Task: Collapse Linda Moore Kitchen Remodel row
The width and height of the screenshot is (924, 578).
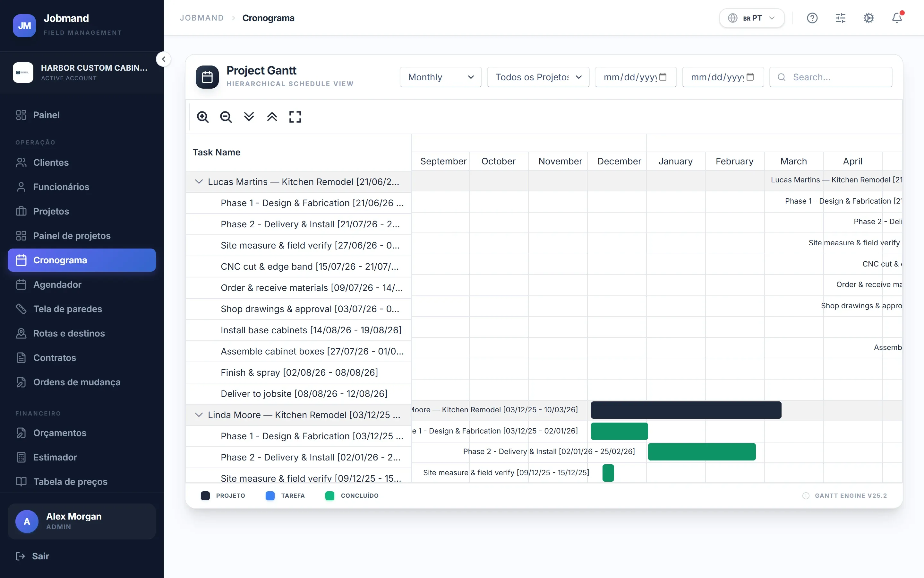Action: point(199,415)
